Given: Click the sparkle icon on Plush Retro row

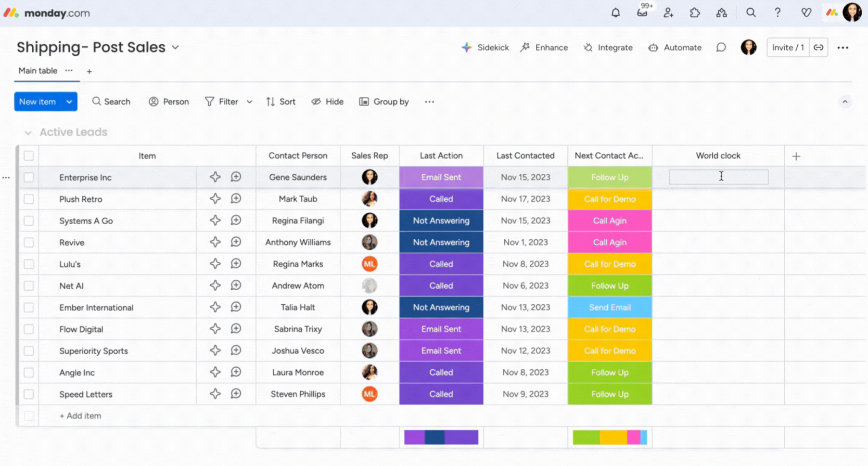Looking at the screenshot, I should pos(215,199).
